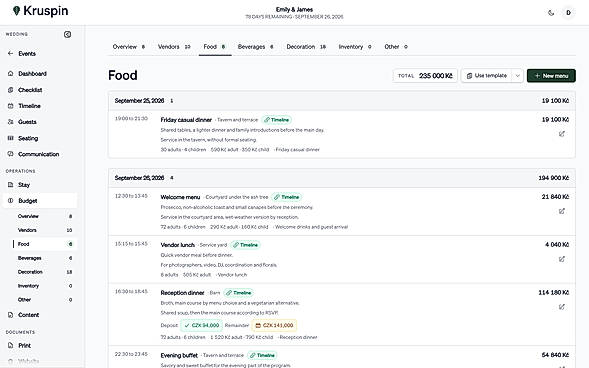The width and height of the screenshot is (589, 368).
Task: Click remainder CZK 141,000 badge
Action: point(274,325)
